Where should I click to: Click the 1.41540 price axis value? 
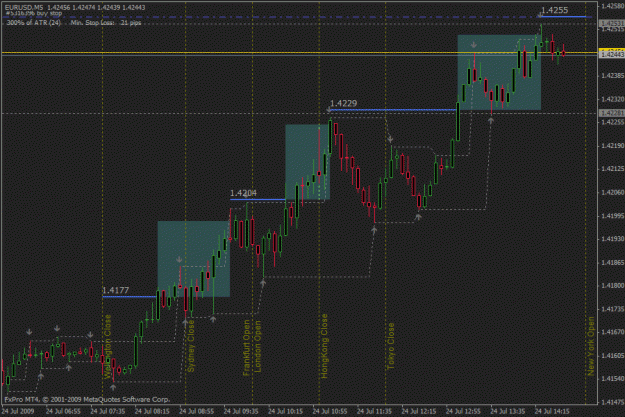point(613,378)
